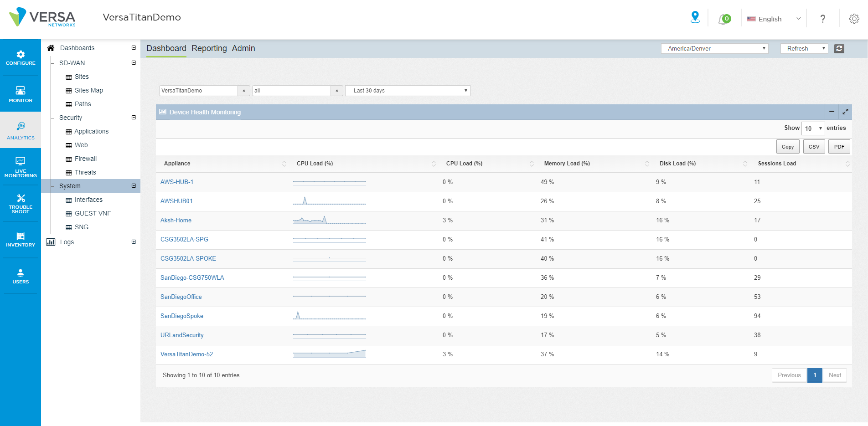Open the Inventory section in sidebar
The image size is (868, 426).
click(x=21, y=240)
